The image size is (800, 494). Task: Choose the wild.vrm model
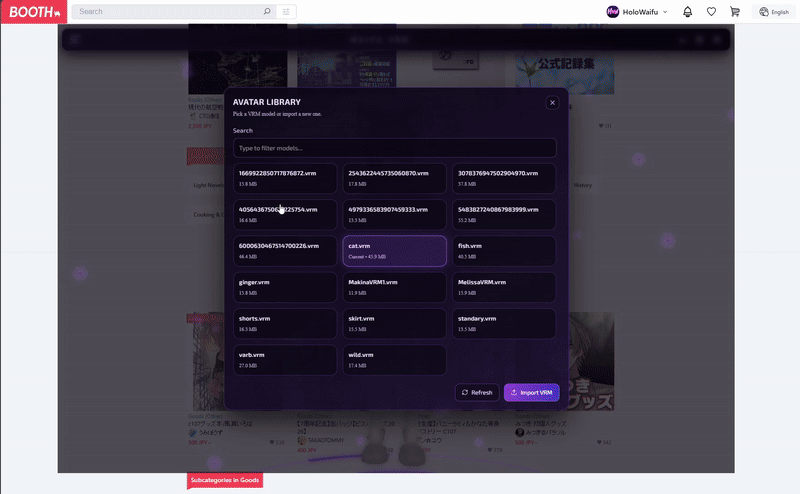pos(394,360)
